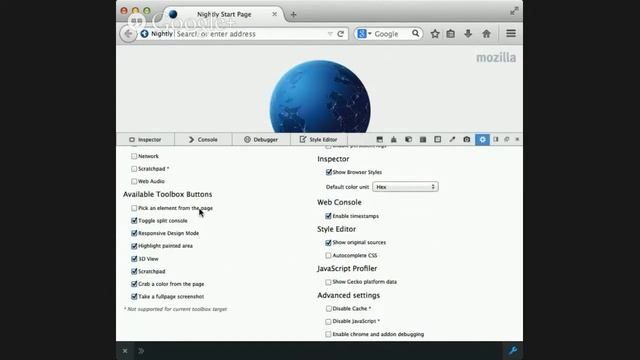Go to the home page icon
The width and height of the screenshot is (640, 360).
coord(486,34)
